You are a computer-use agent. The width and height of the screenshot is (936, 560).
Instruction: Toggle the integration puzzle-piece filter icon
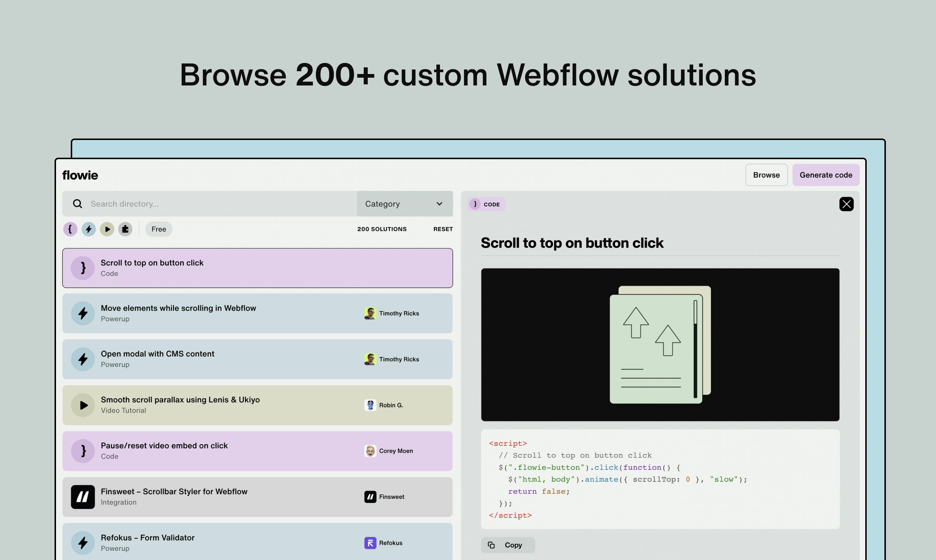[125, 229]
